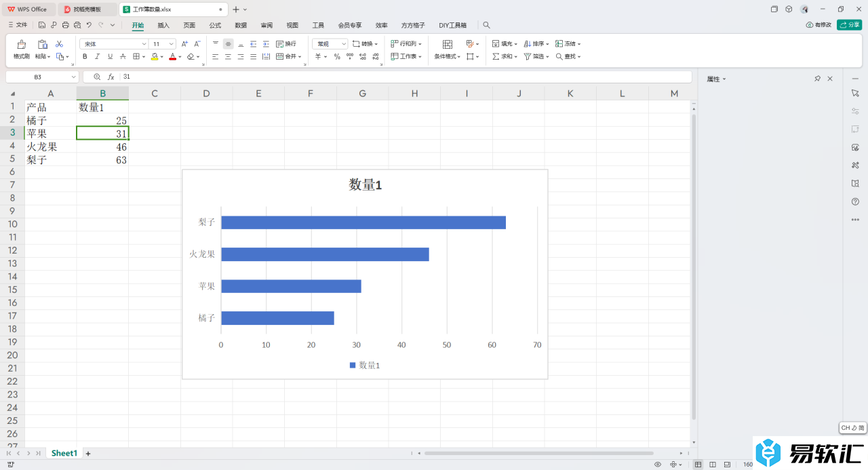Switch to the 找稻壳模板 tab
This screenshot has height=470, width=868.
(x=87, y=9)
